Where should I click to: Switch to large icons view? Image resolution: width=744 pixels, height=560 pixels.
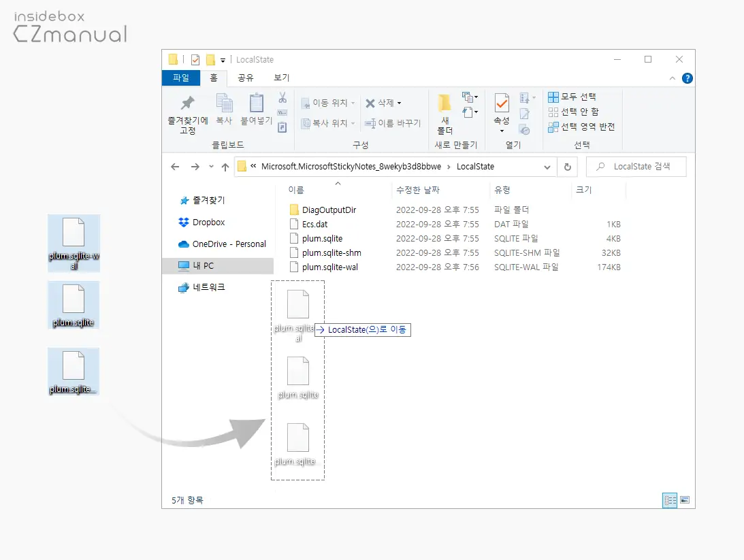tap(685, 499)
